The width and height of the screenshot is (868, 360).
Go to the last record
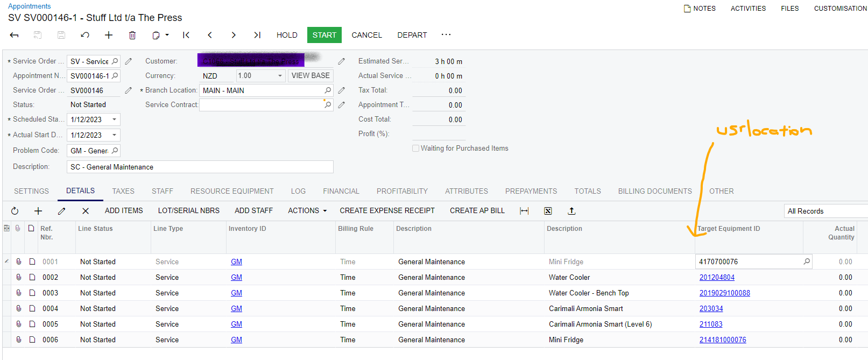257,35
